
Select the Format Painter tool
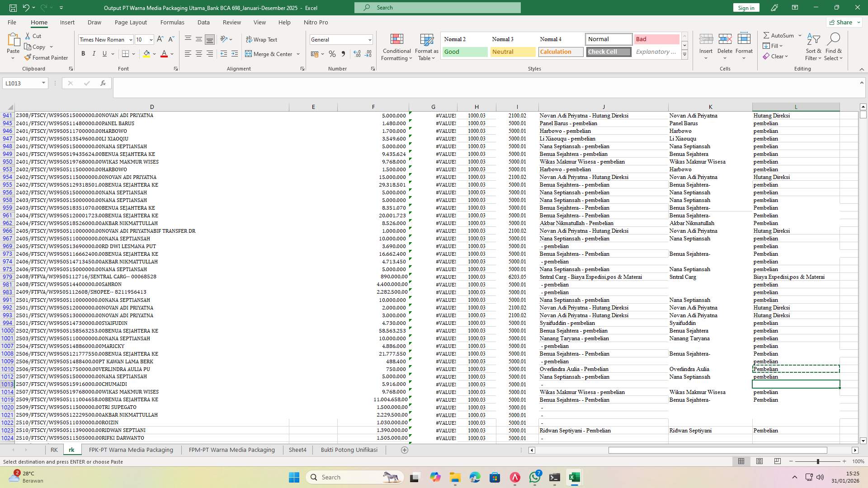(x=47, y=57)
